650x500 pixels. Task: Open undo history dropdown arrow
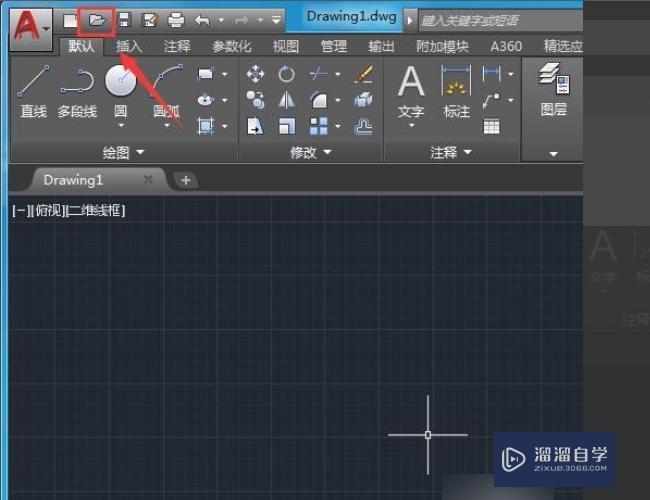221,20
